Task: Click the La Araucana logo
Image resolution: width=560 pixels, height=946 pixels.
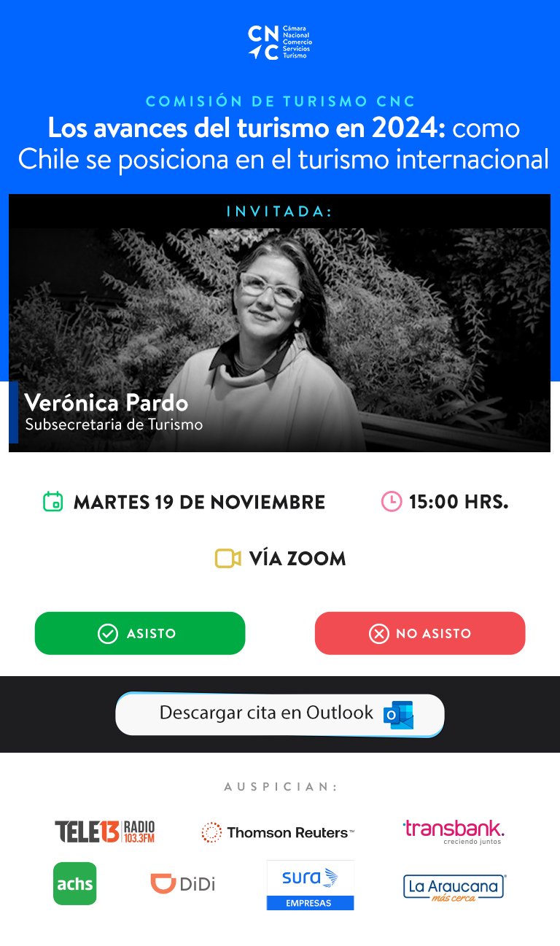Action: 454,888
